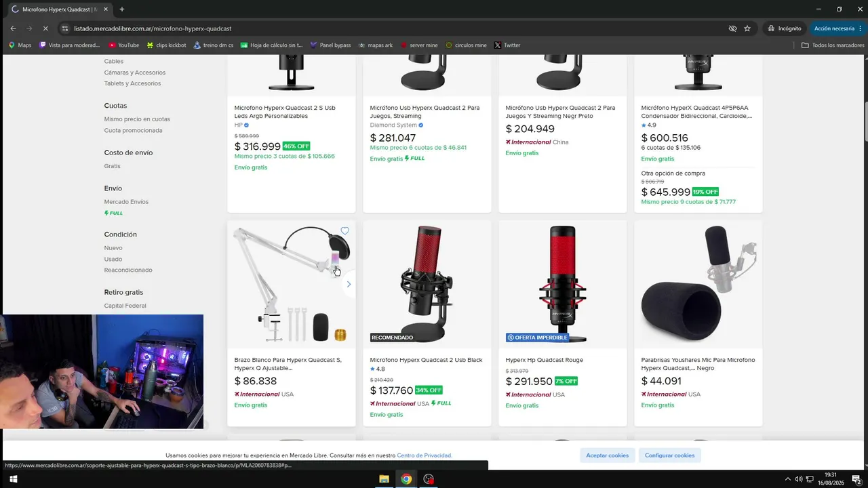Open a new browser tab
This screenshot has height=488, width=868.
122,9
